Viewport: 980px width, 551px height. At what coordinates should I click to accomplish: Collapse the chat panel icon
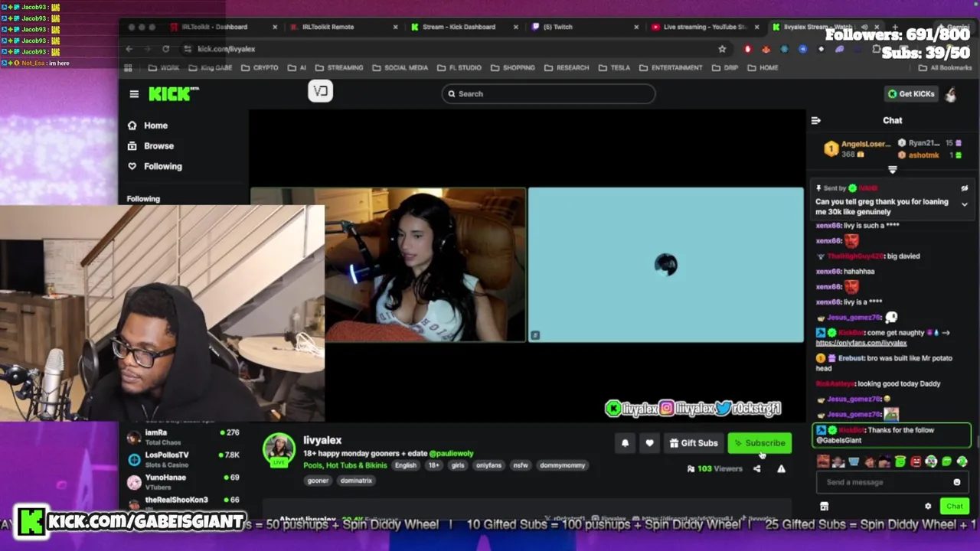[816, 120]
